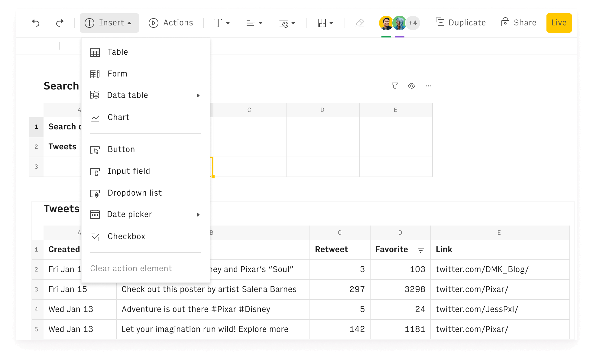Click the Undo icon
The width and height of the screenshot is (593, 364).
coord(36,23)
